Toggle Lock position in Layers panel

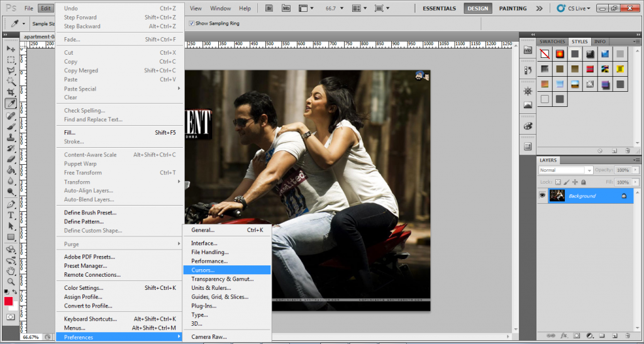pyautogui.click(x=575, y=182)
